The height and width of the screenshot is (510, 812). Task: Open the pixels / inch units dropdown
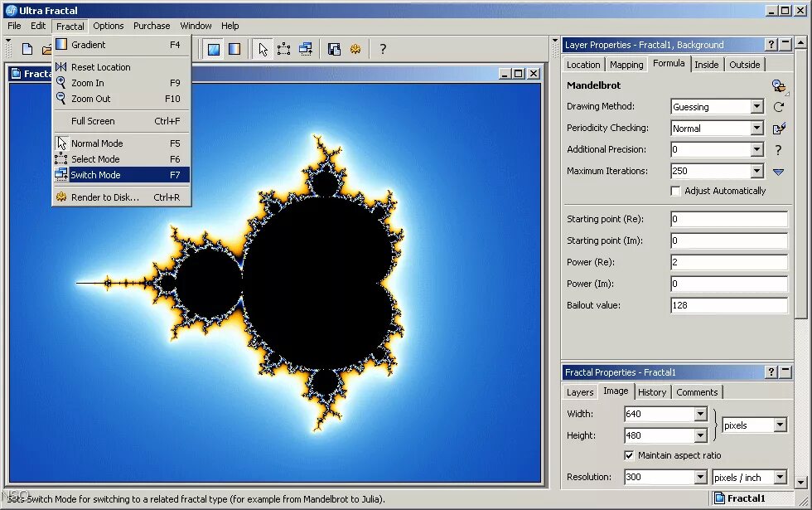click(781, 478)
